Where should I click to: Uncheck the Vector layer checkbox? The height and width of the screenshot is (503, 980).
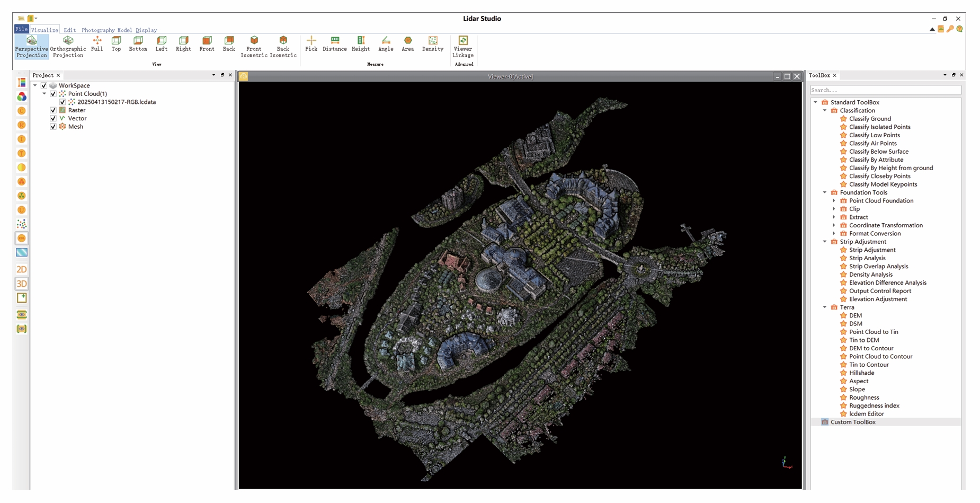pyautogui.click(x=53, y=118)
